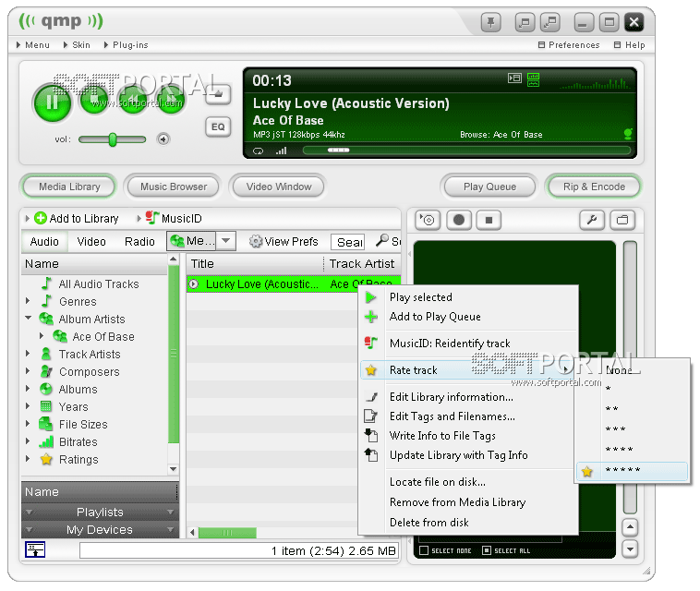Image resolution: width=700 pixels, height=591 pixels.
Task: Adjust the volume slider handle
Action: (113, 139)
